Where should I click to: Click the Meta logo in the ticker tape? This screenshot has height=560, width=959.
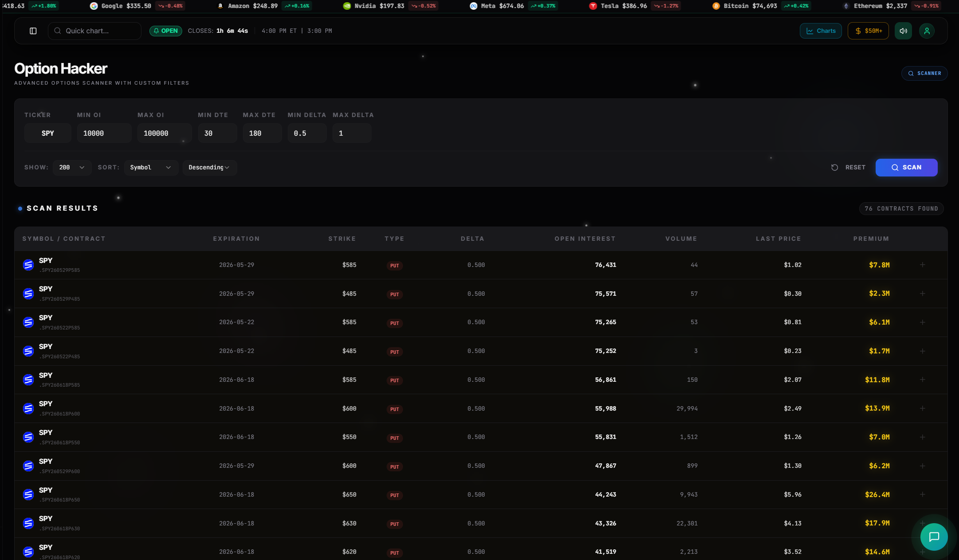click(474, 6)
